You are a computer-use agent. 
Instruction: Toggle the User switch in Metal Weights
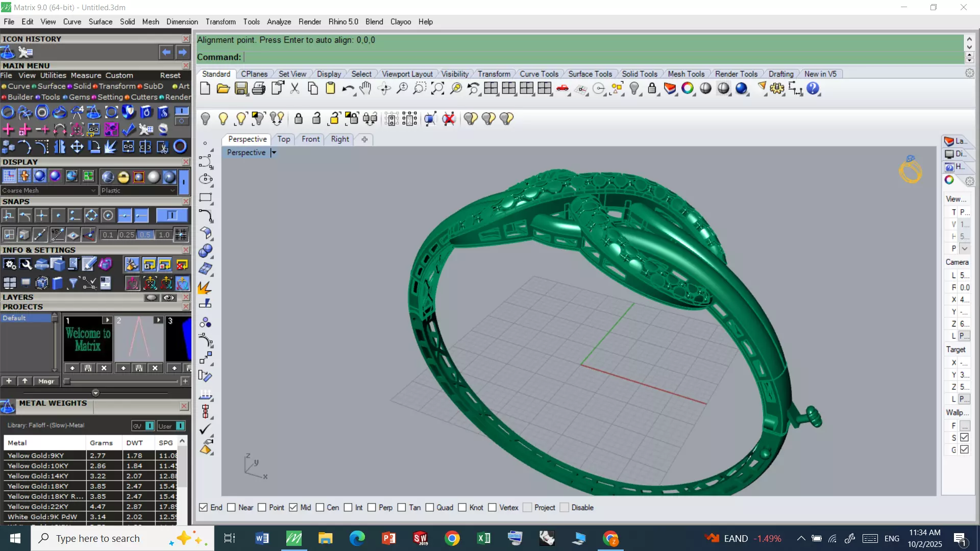pos(180,425)
